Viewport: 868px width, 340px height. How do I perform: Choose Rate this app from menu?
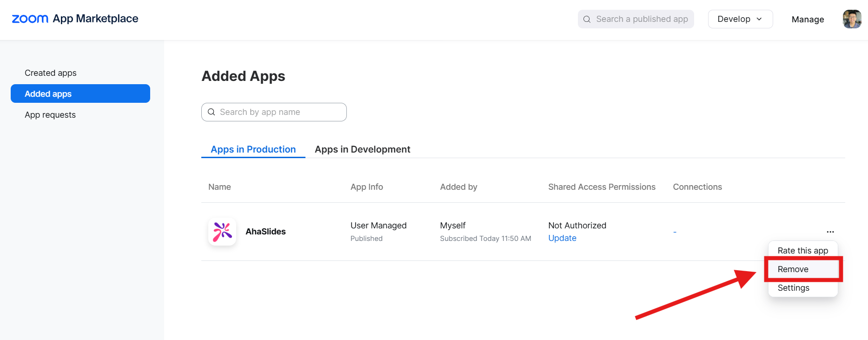(x=802, y=251)
